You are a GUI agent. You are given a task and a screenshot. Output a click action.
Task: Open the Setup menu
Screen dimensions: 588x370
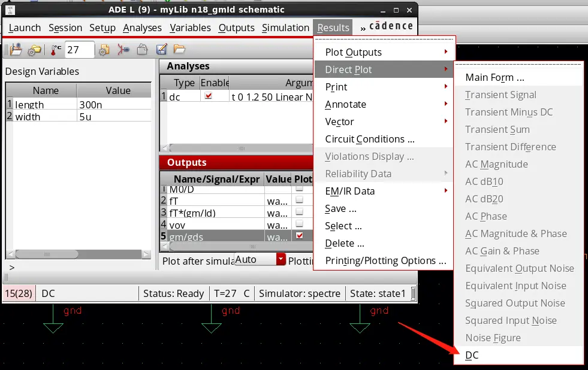tap(102, 28)
